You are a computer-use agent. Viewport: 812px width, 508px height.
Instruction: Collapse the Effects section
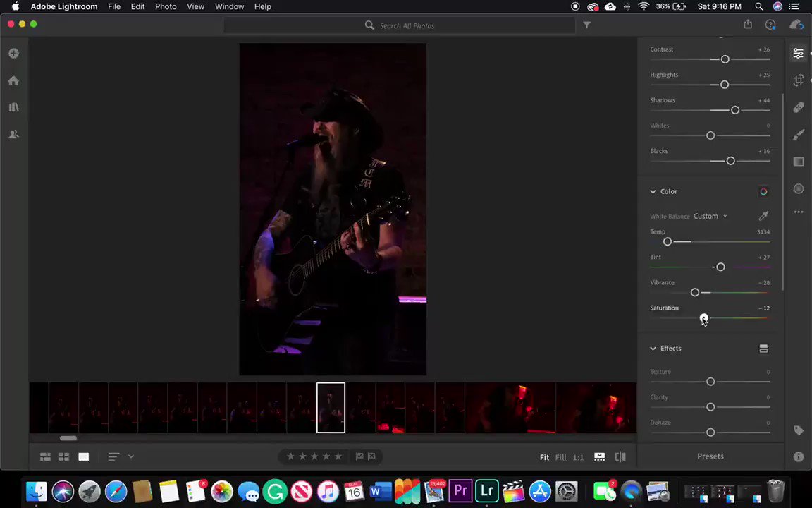653,349
